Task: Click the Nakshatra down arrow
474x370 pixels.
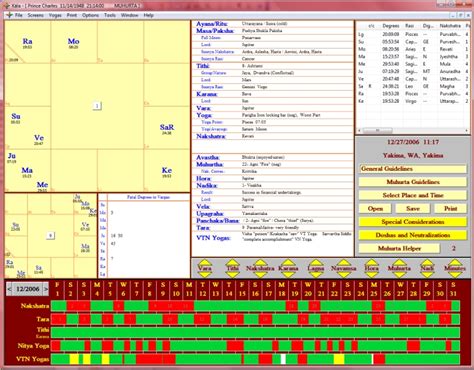Action: pyautogui.click(x=260, y=274)
